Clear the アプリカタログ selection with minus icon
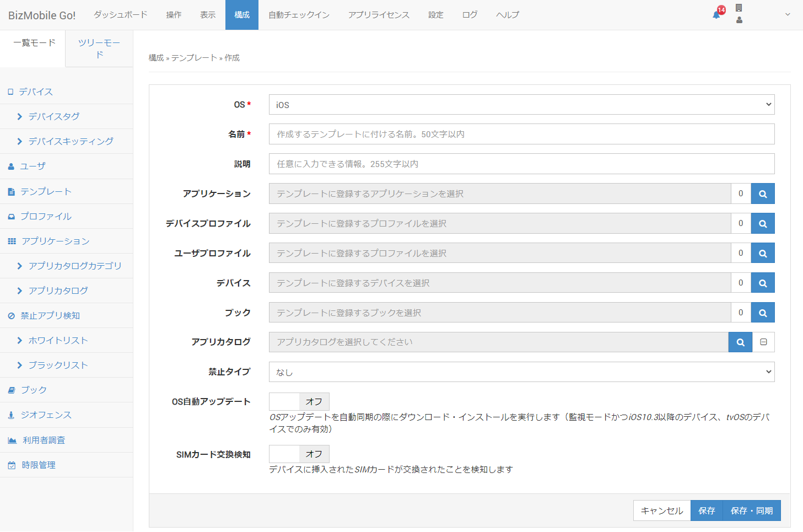 point(763,342)
